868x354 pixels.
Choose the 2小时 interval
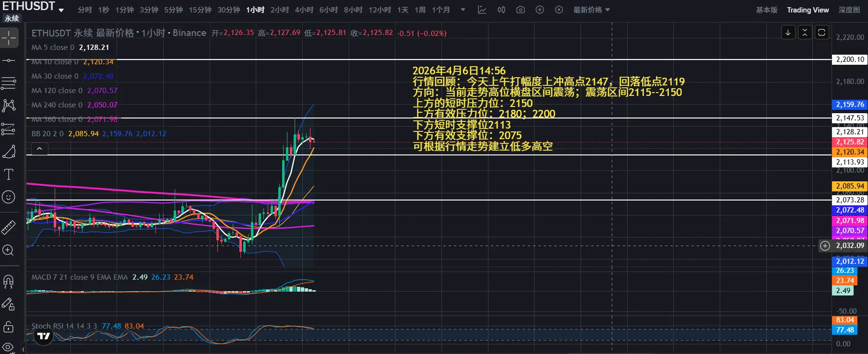coord(280,10)
